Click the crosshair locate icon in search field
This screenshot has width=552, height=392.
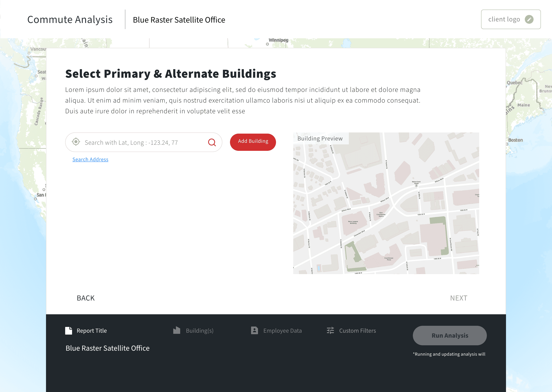tap(76, 142)
